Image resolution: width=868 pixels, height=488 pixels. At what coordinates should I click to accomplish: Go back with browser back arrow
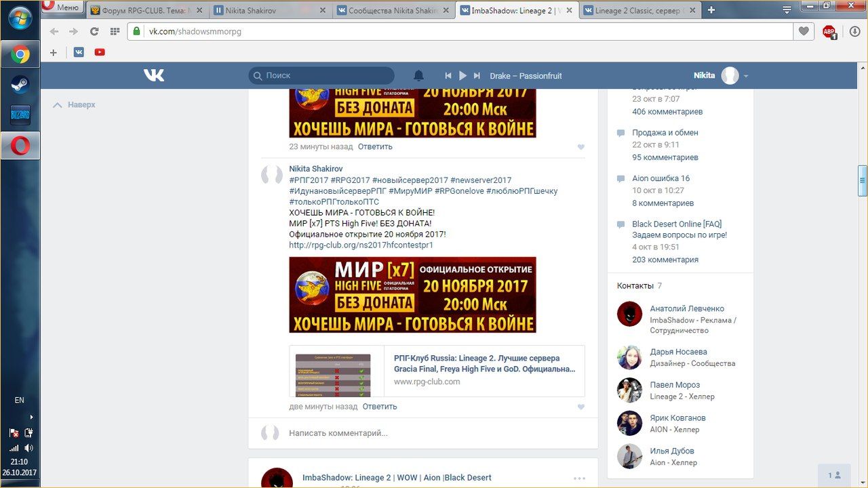pyautogui.click(x=54, y=31)
